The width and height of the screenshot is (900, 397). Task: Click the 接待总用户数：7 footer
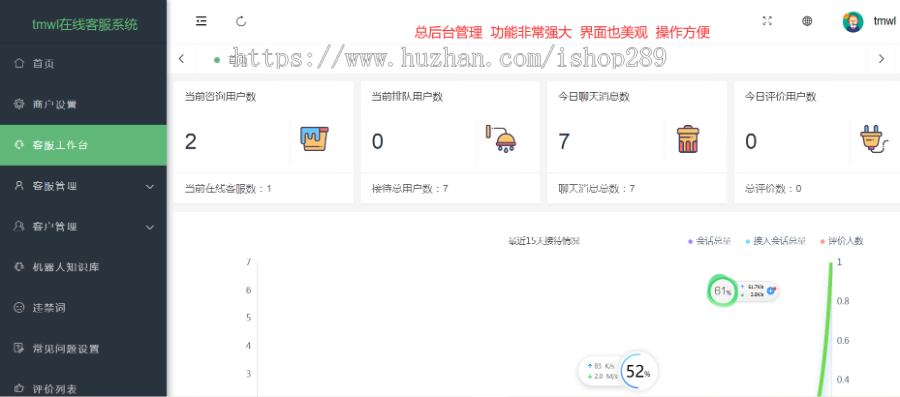click(x=410, y=188)
